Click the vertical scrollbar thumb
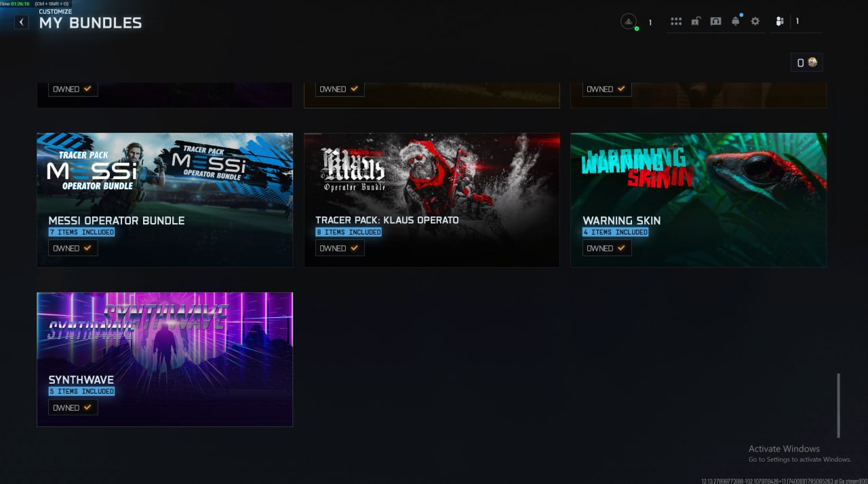Screen dimensions: 868x484 [x=839, y=405]
